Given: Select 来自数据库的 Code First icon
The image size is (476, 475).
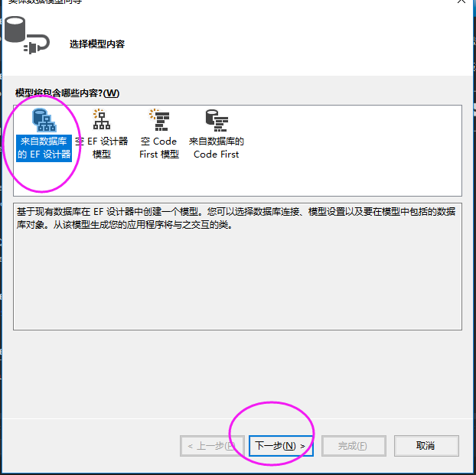Looking at the screenshot, I should 217,121.
